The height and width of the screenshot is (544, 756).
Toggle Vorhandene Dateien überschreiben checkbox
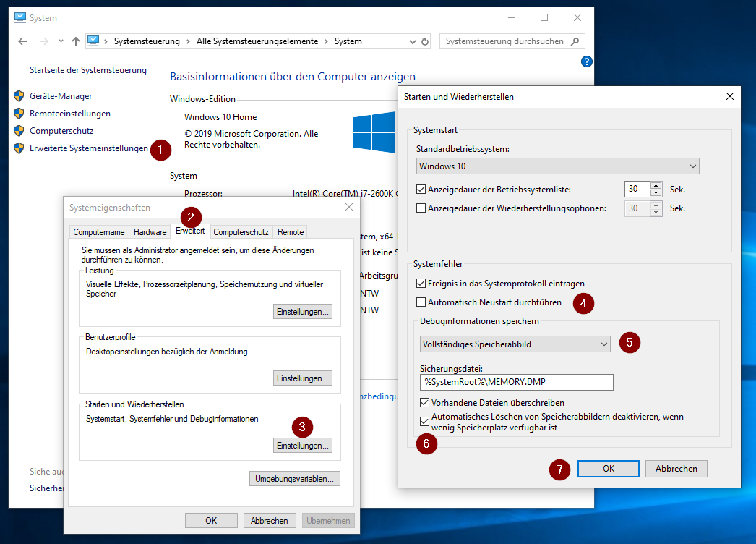[x=424, y=402]
